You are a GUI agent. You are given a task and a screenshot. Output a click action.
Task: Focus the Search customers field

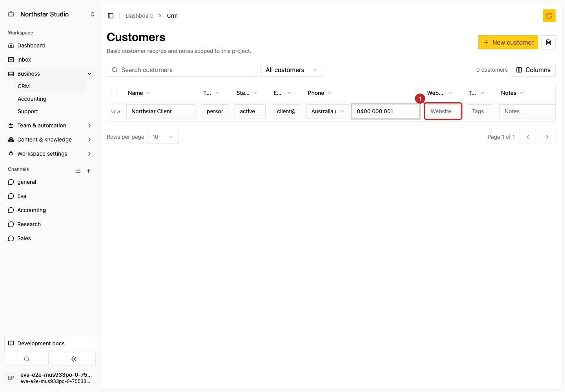182,70
